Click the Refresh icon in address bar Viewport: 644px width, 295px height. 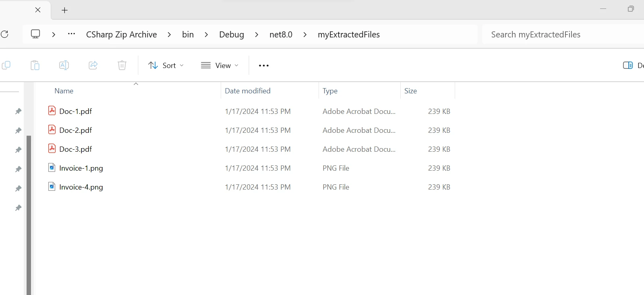(4, 34)
